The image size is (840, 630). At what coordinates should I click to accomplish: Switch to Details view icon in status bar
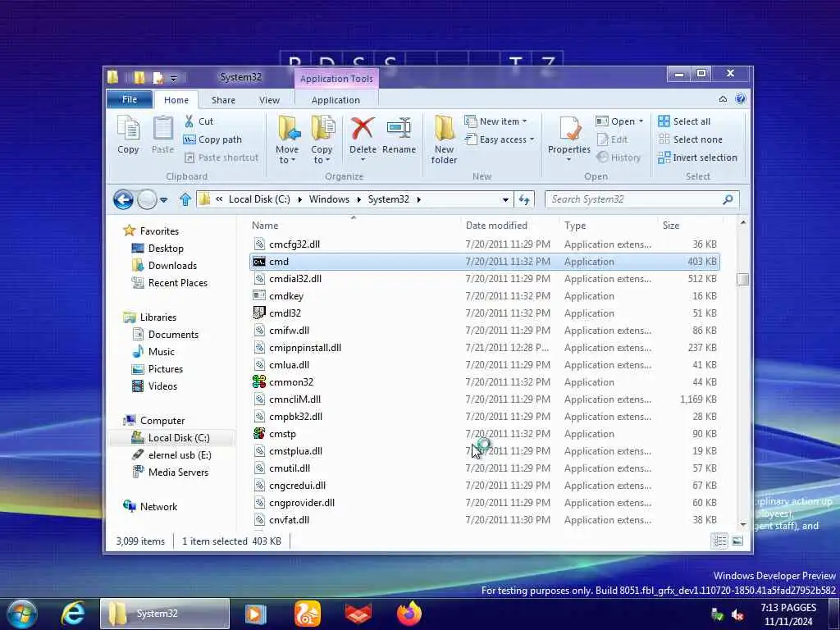(719, 541)
